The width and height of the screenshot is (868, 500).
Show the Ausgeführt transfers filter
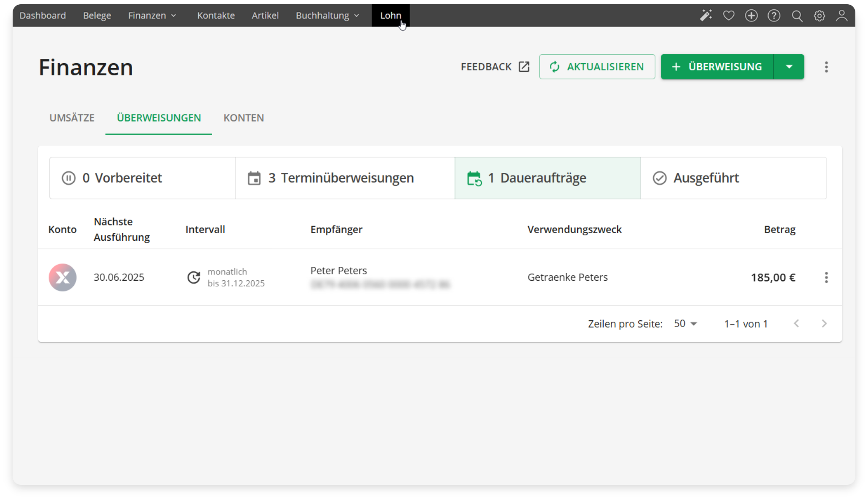[733, 178]
